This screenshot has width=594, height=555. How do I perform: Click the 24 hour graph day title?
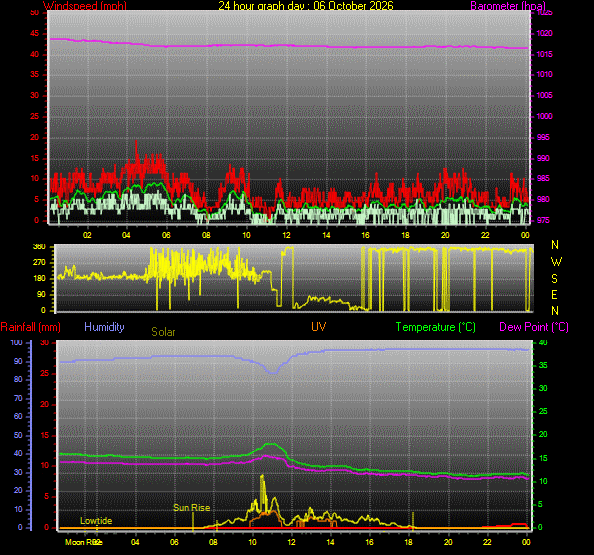[x=306, y=6]
